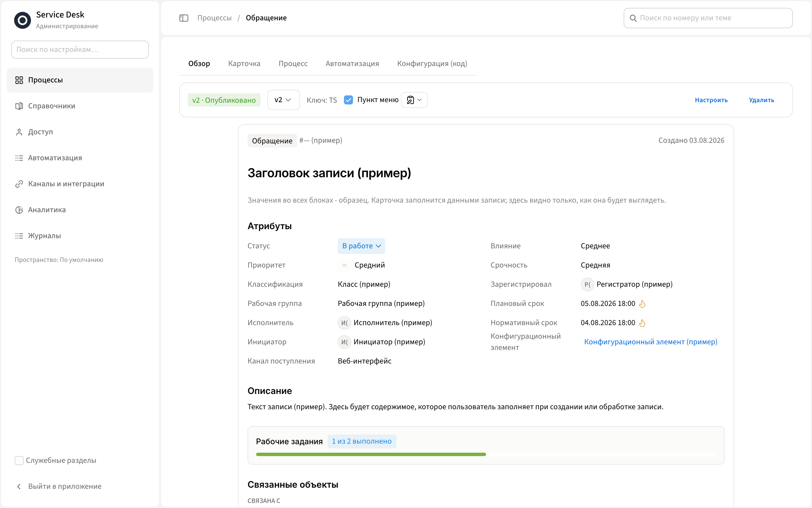Open Конфигурационный элемент (пример) link
This screenshot has height=508, width=812.
coord(651,342)
